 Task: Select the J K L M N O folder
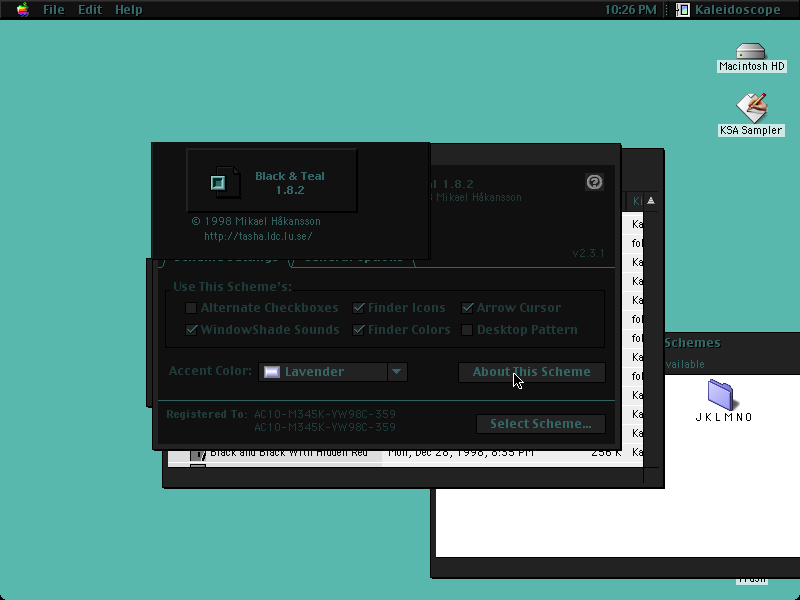(x=723, y=401)
